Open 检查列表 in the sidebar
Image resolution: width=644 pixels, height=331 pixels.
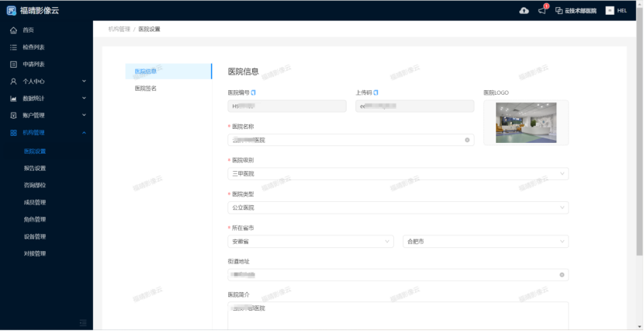pyautogui.click(x=33, y=47)
